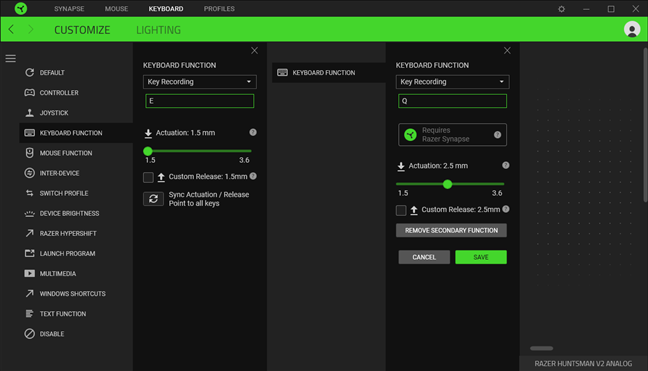Collapse the sidebar via hamburger menu icon

pyautogui.click(x=10, y=59)
